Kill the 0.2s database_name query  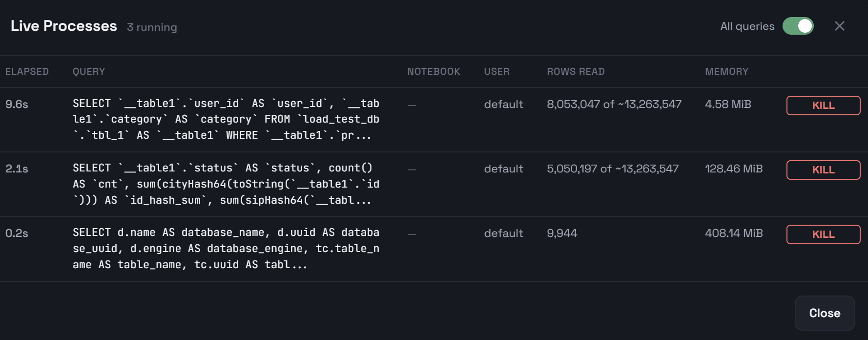[x=823, y=234]
